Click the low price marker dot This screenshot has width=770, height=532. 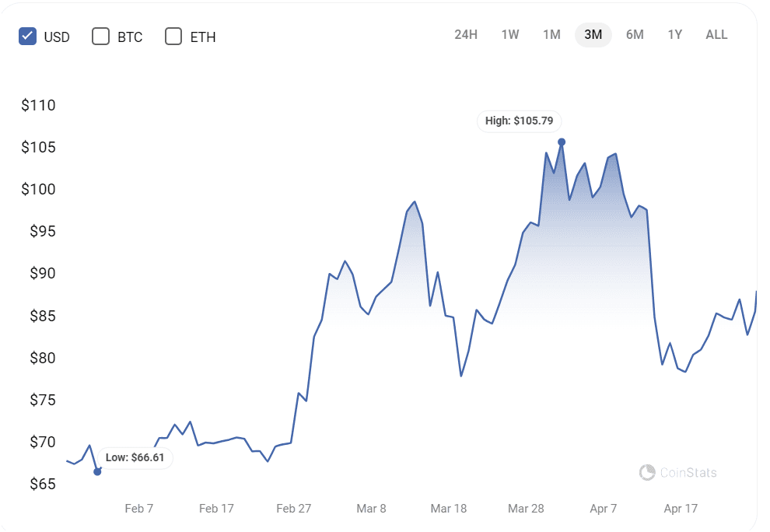[x=97, y=471]
